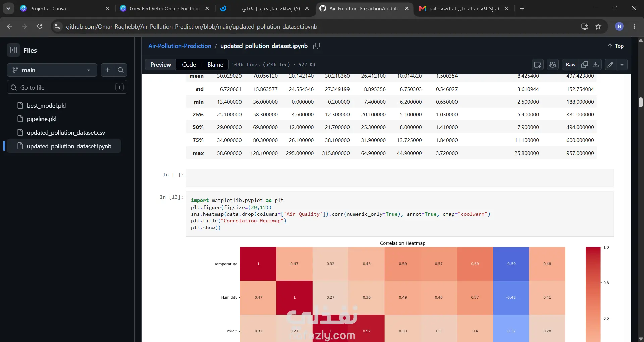The width and height of the screenshot is (644, 342).
Task: Expand the browser tab search dropdown
Action: point(8,8)
